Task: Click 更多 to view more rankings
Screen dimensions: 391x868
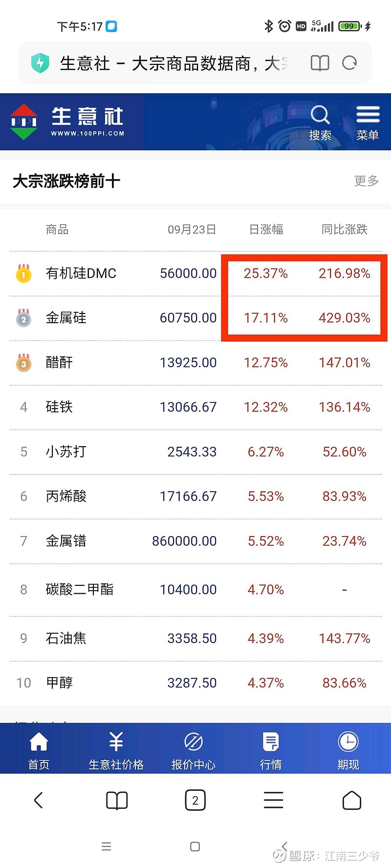Action: tap(366, 181)
